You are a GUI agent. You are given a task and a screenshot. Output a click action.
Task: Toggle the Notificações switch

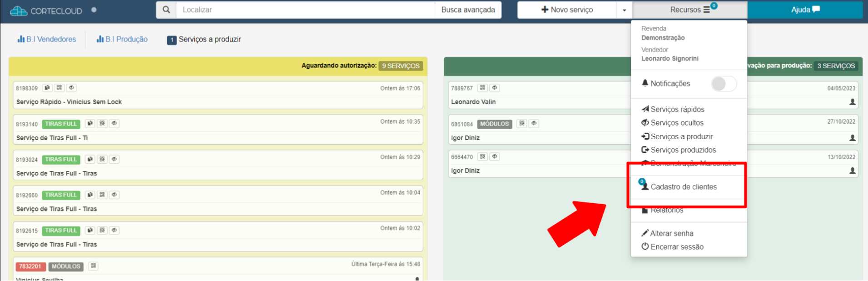pyautogui.click(x=724, y=84)
